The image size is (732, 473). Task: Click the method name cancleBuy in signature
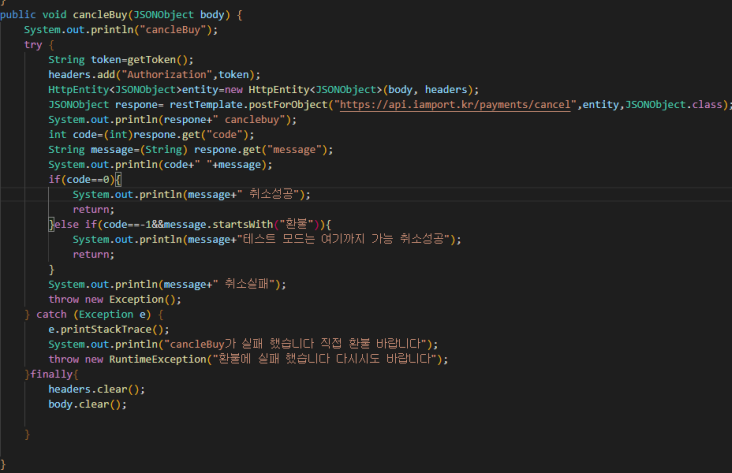(100, 14)
